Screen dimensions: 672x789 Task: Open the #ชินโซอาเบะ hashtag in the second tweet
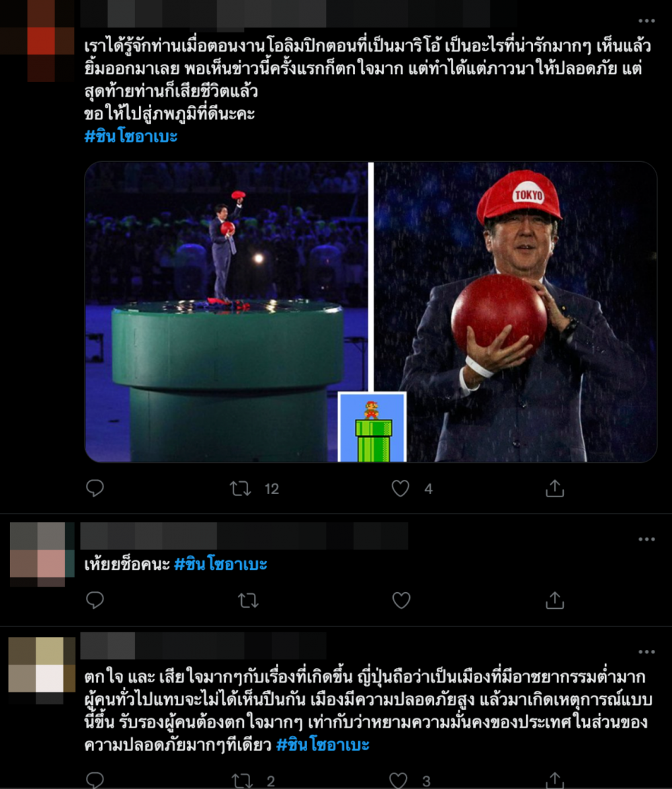click(x=220, y=564)
